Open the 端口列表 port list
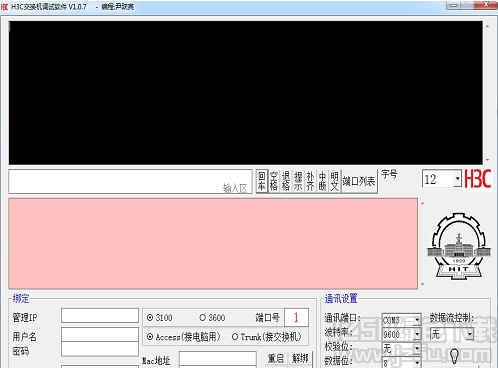Screen dimensions: 498x368 tap(359, 181)
